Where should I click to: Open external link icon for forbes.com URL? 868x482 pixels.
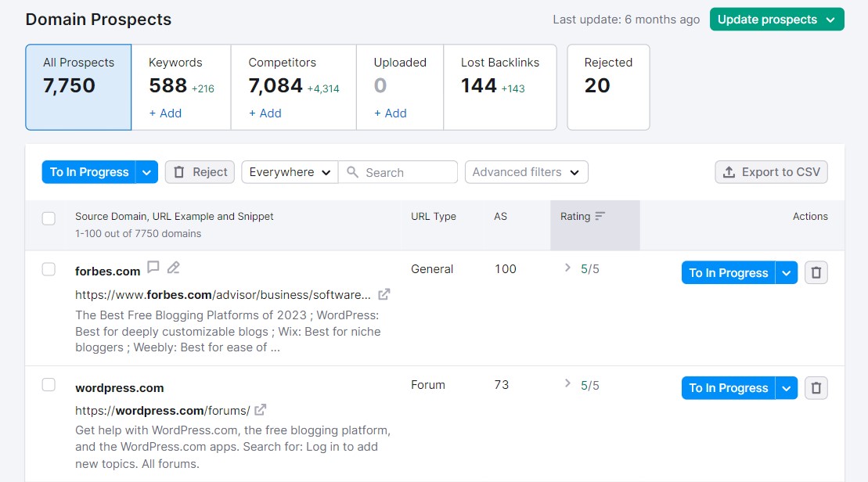click(384, 294)
